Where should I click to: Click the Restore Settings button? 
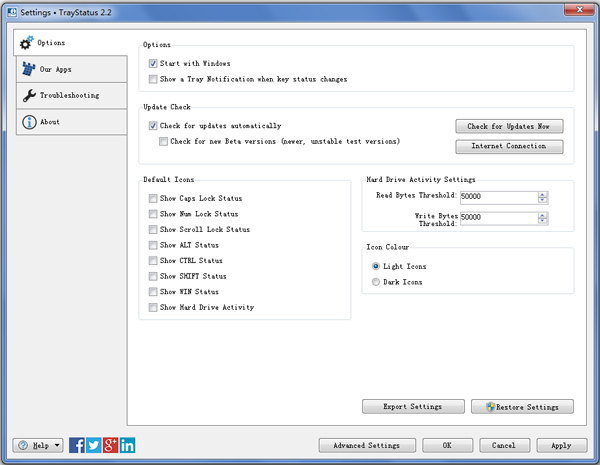(522, 406)
